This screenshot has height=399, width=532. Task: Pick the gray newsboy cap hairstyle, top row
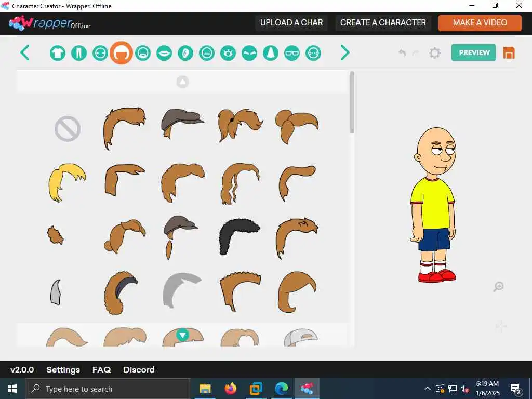(182, 124)
